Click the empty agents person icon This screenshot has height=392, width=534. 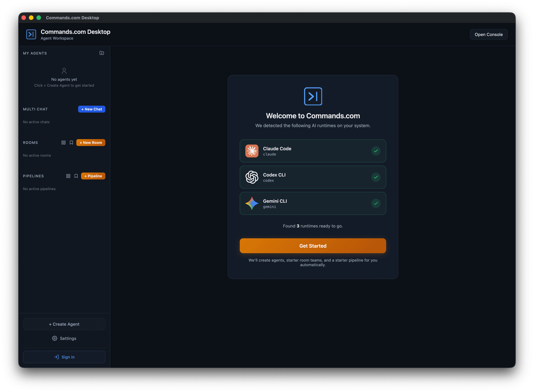64,71
